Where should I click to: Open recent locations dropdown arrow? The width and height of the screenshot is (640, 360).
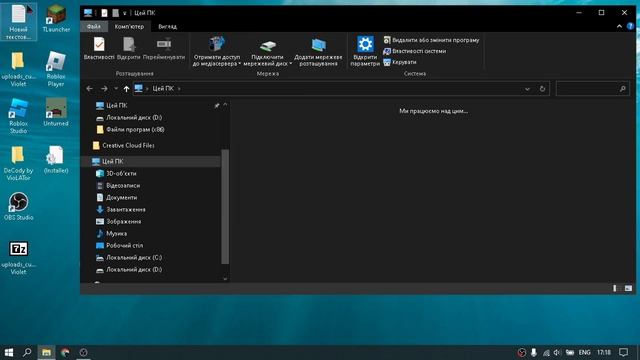116,89
